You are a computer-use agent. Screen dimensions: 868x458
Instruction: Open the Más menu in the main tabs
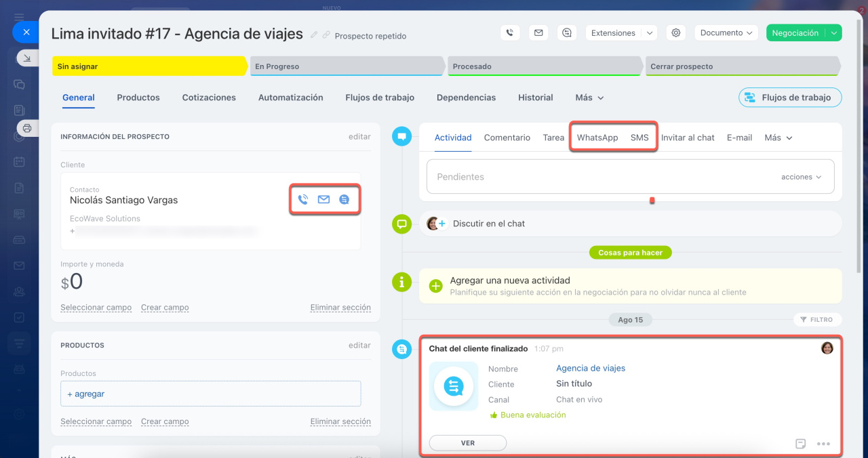tap(589, 98)
